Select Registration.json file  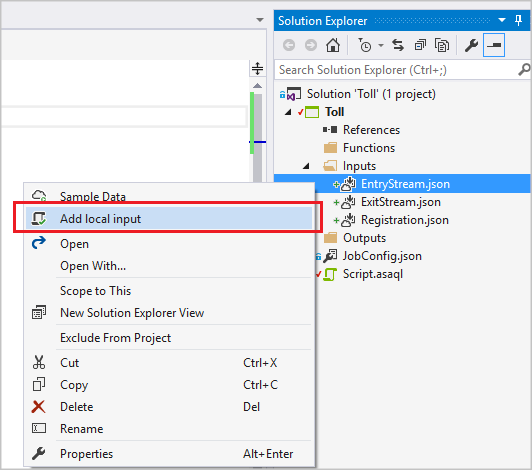tap(405, 220)
